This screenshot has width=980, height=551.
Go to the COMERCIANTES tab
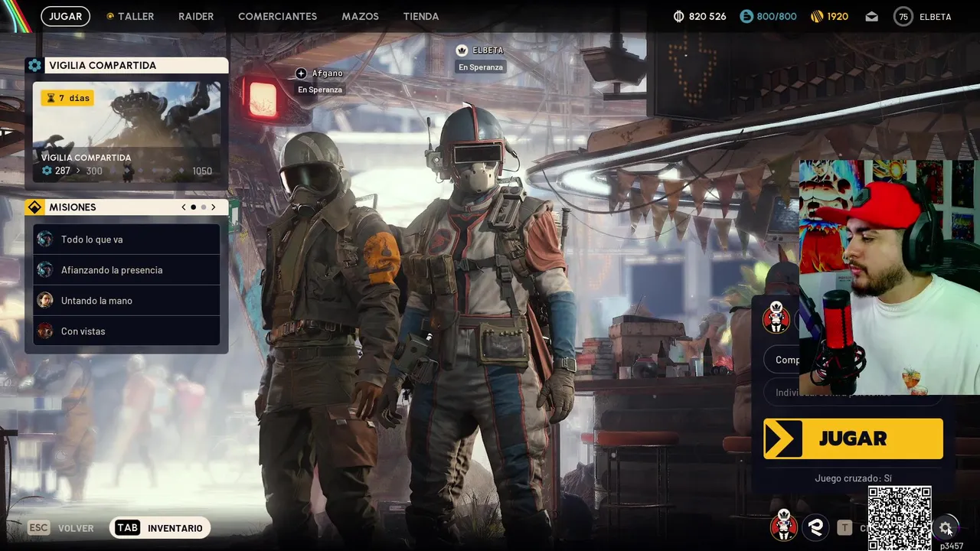tap(277, 16)
